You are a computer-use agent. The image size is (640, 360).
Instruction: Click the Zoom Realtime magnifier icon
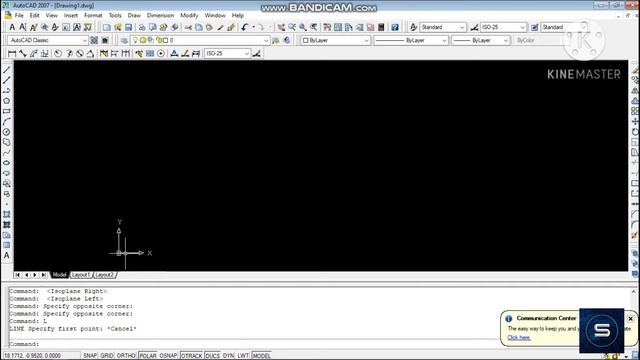click(x=292, y=27)
